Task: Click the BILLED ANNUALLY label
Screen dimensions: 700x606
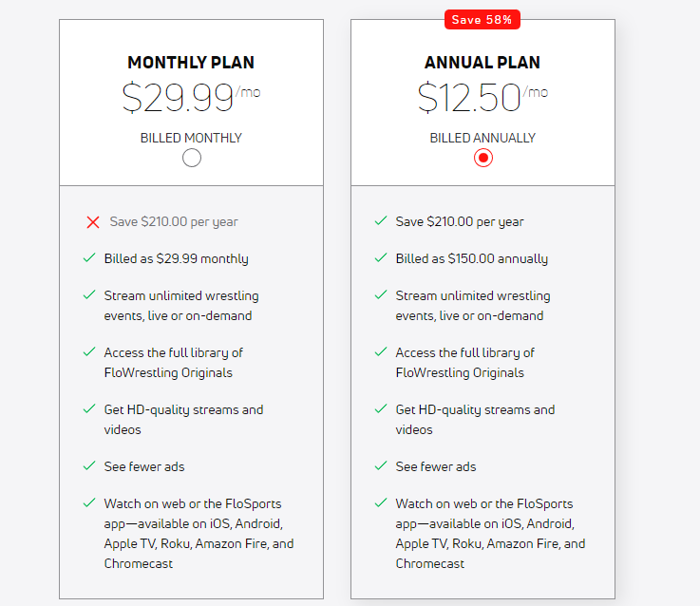Action: (x=482, y=138)
